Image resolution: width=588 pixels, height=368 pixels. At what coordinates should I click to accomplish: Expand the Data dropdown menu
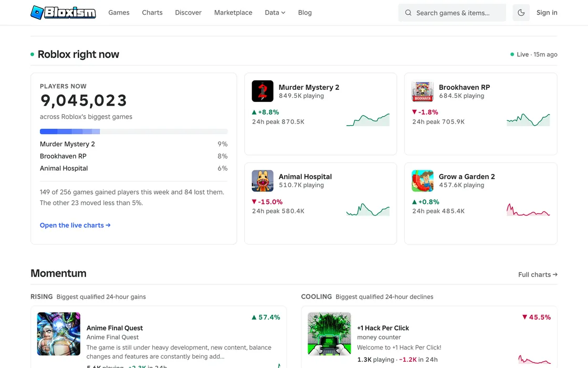275,13
